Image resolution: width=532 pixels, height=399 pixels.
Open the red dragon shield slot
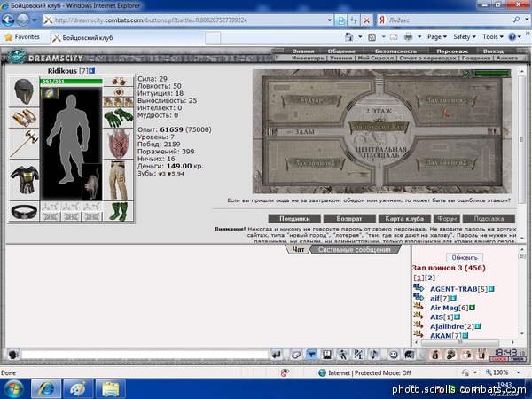pos(119,144)
